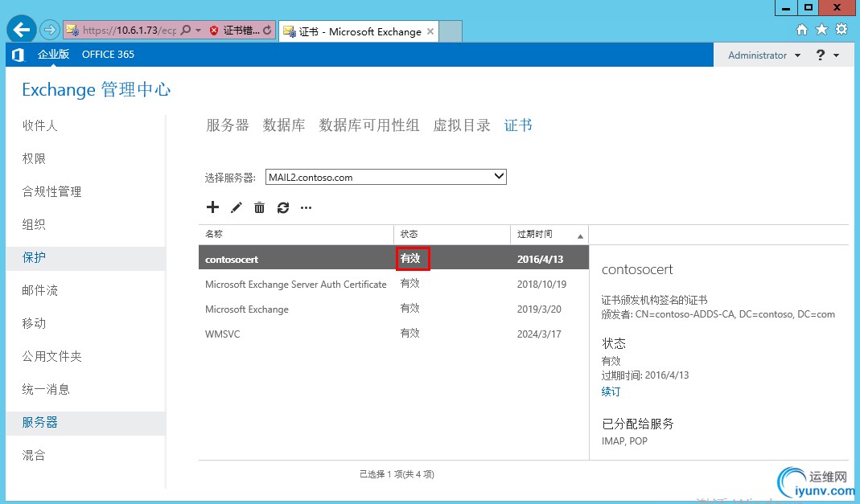Image resolution: width=860 pixels, height=504 pixels.
Task: Click the page refresh icon in address bar
Action: pyautogui.click(x=267, y=30)
